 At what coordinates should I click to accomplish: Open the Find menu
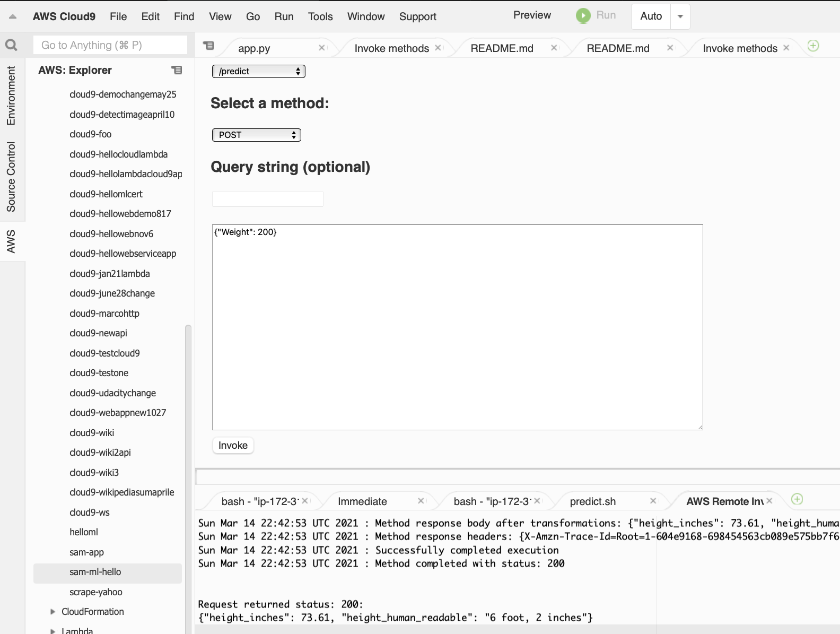[184, 16]
